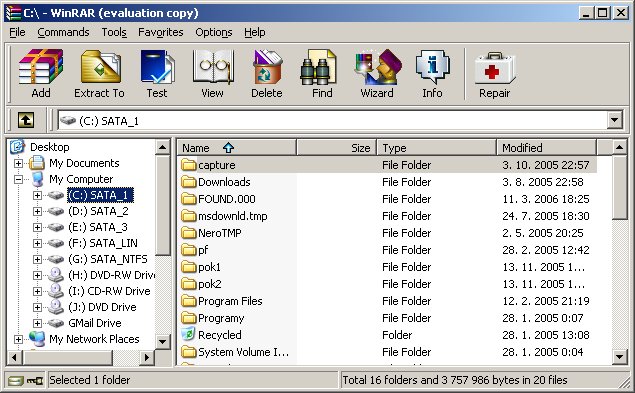The height and width of the screenshot is (393, 635).
Task: Click the capture folder icon
Action: 188,165
